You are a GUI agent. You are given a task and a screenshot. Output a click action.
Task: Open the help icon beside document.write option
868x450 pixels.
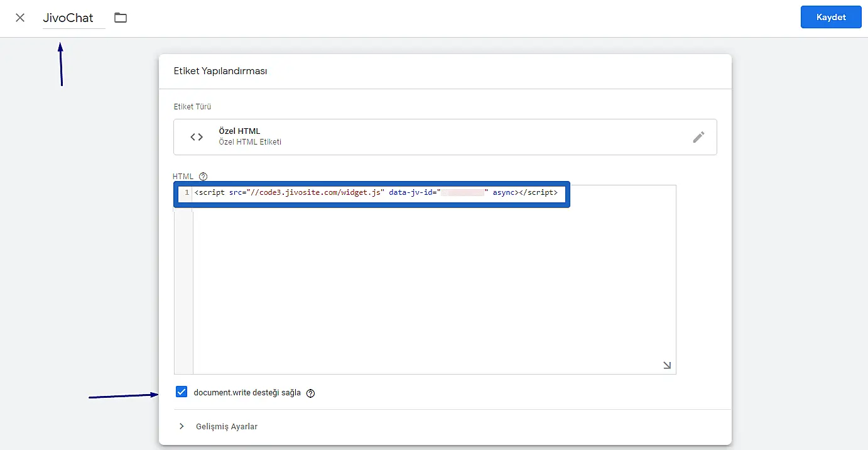pos(310,393)
